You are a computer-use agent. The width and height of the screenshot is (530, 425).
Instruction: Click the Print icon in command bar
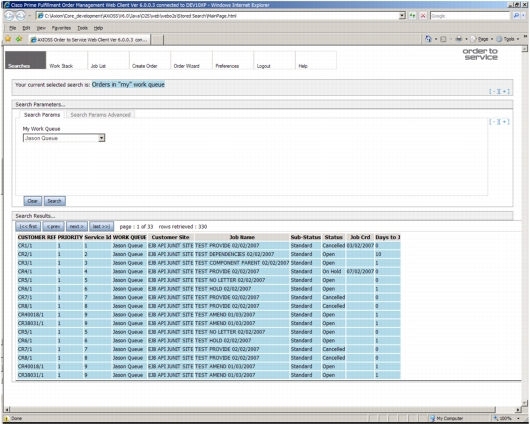click(458, 39)
